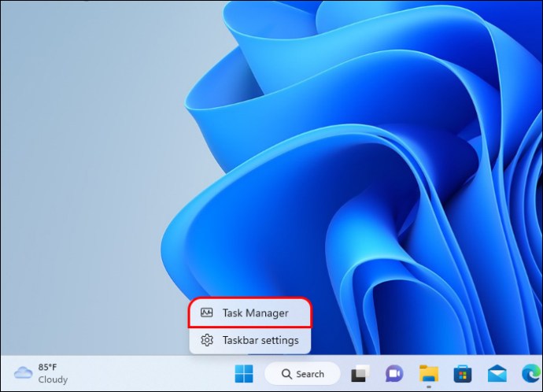The width and height of the screenshot is (543, 392).
Task: Open the Start menu Windows logo
Action: [245, 373]
